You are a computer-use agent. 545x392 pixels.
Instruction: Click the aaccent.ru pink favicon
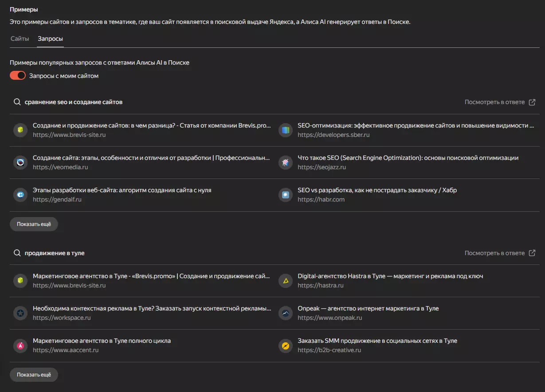(20, 345)
